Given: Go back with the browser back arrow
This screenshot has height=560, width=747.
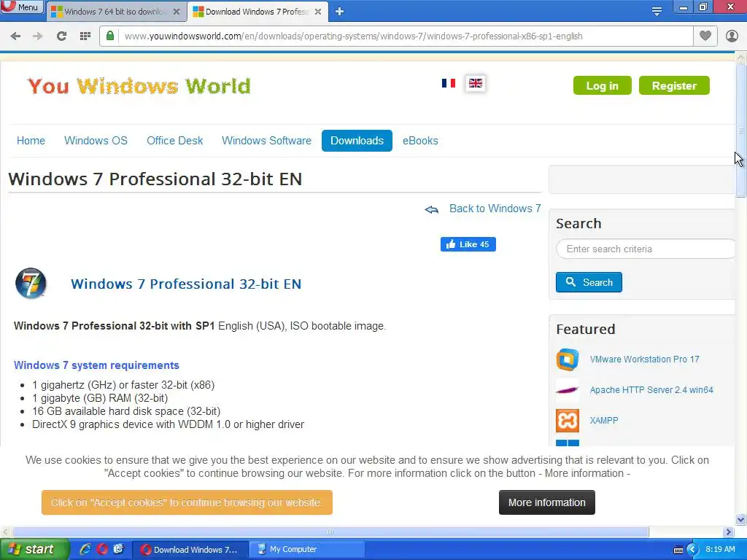Looking at the screenshot, I should pyautogui.click(x=15, y=36).
